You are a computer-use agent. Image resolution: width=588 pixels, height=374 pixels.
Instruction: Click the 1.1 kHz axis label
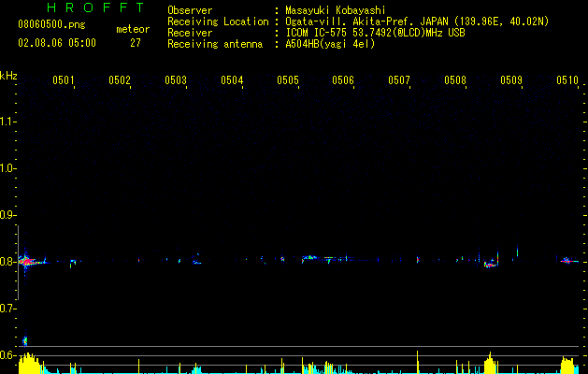pos(7,122)
